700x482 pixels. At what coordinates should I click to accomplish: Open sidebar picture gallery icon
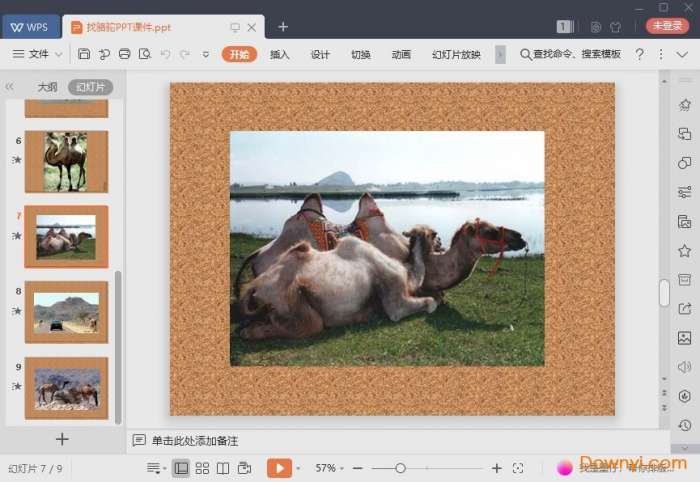tap(684, 221)
